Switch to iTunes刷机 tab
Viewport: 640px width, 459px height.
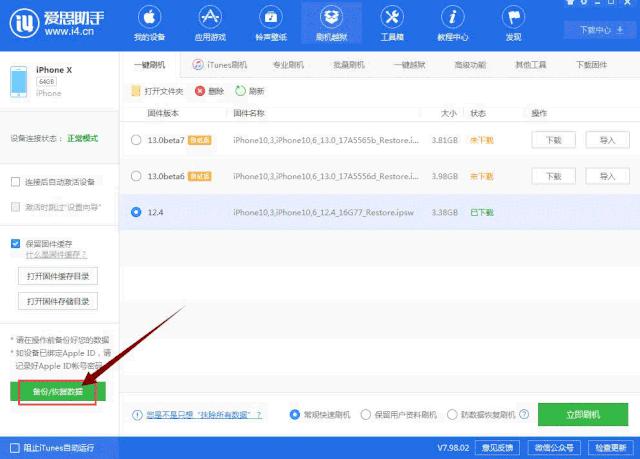click(x=220, y=65)
